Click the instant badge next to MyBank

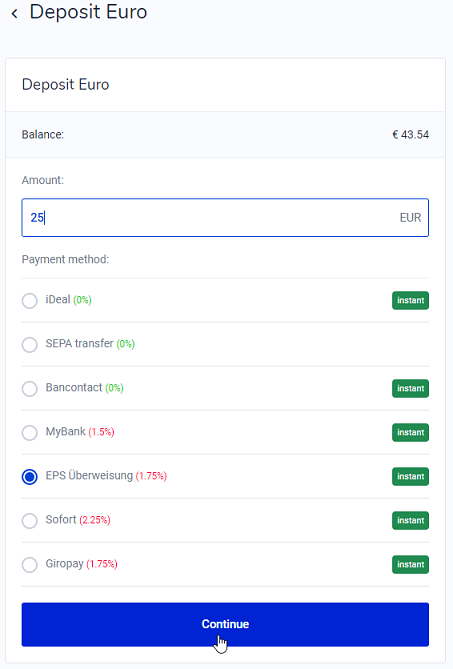(x=410, y=432)
